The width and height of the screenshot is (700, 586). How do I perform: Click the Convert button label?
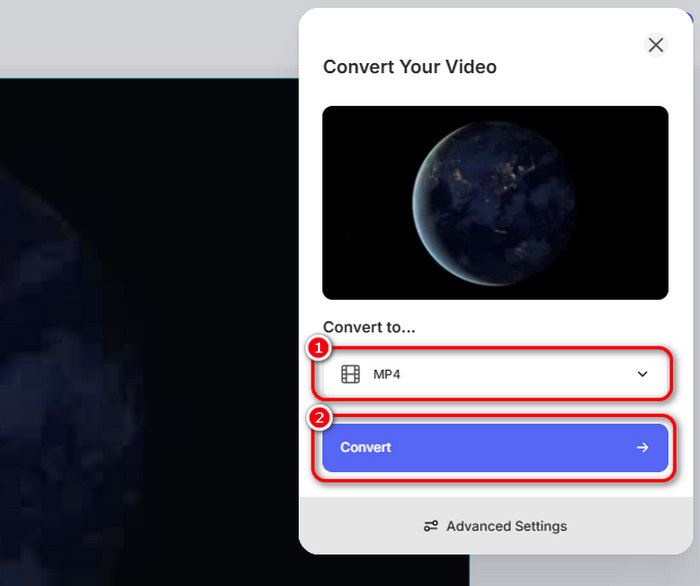pyautogui.click(x=365, y=447)
